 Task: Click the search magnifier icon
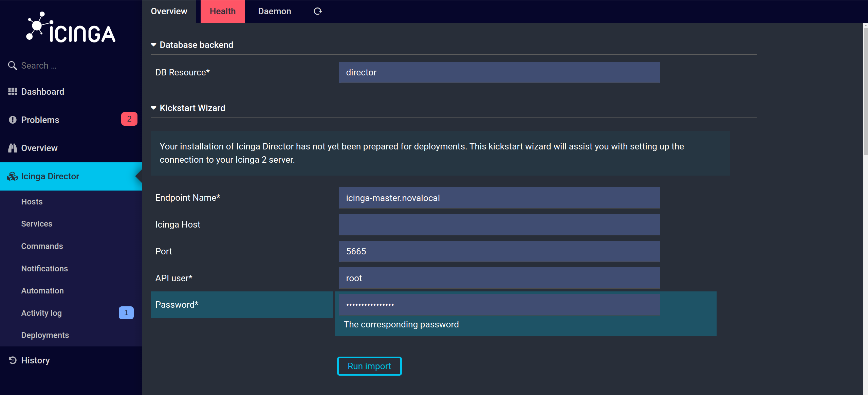[13, 66]
